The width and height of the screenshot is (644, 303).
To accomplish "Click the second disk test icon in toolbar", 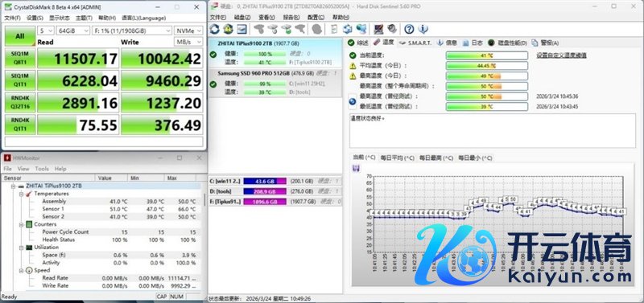I will pyautogui.click(x=273, y=29).
